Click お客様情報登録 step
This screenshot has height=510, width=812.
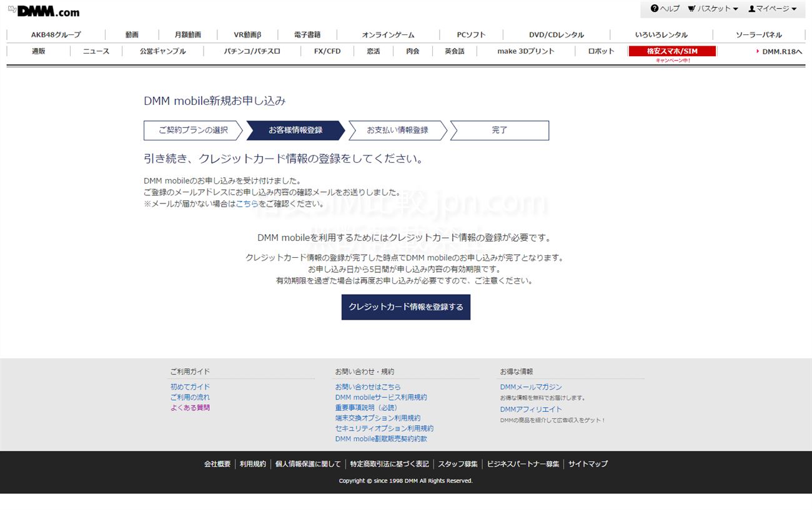click(295, 130)
